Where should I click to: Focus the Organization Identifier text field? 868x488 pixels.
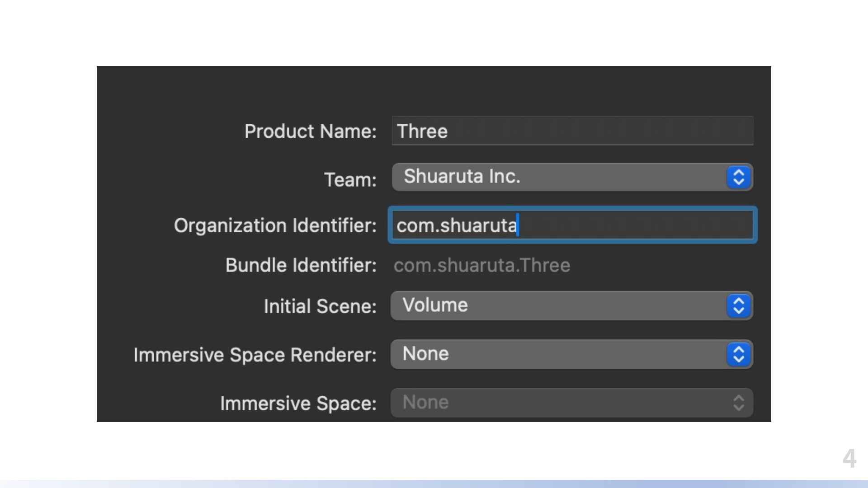point(572,225)
